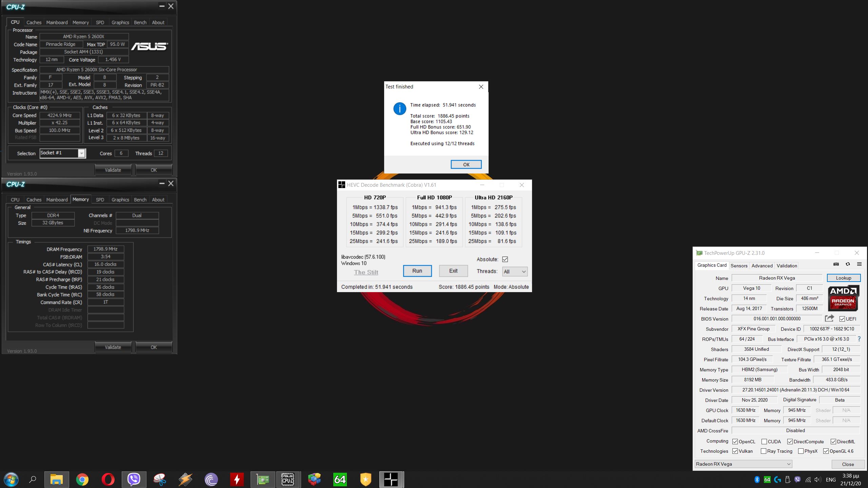Click Close button in GPU-Z
Image resolution: width=868 pixels, height=488 pixels.
pos(848,464)
